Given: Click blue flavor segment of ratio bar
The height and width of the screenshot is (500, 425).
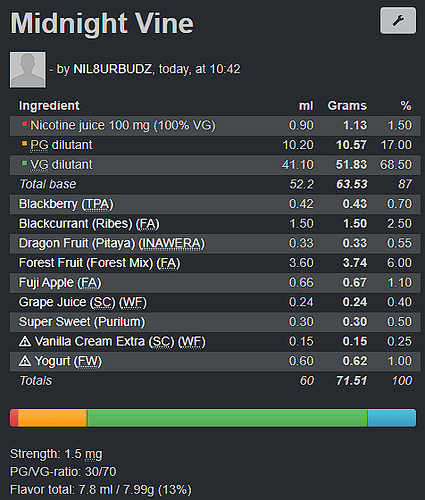Looking at the screenshot, I should tap(392, 418).
